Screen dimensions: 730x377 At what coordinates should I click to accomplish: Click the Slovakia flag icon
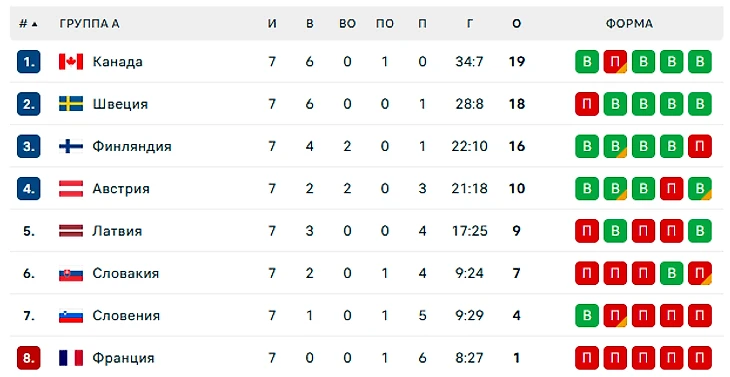tap(71, 273)
